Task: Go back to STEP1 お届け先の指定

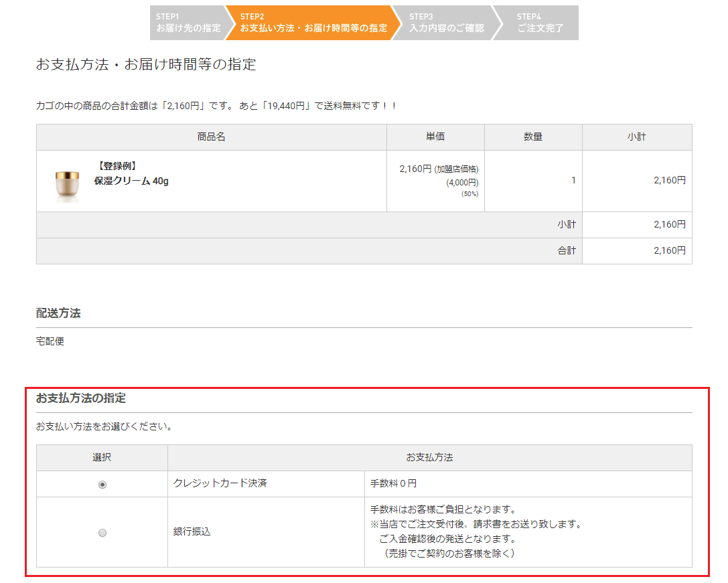Action: (x=188, y=23)
